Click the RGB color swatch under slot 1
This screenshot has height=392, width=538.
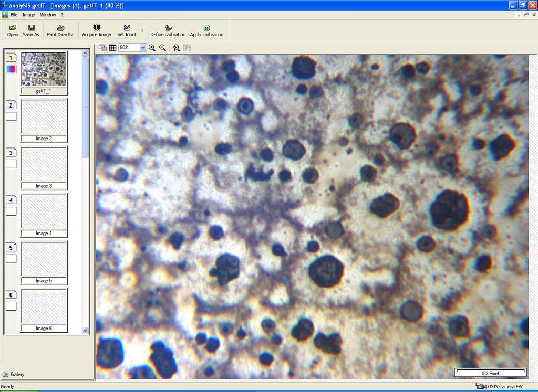click(11, 69)
